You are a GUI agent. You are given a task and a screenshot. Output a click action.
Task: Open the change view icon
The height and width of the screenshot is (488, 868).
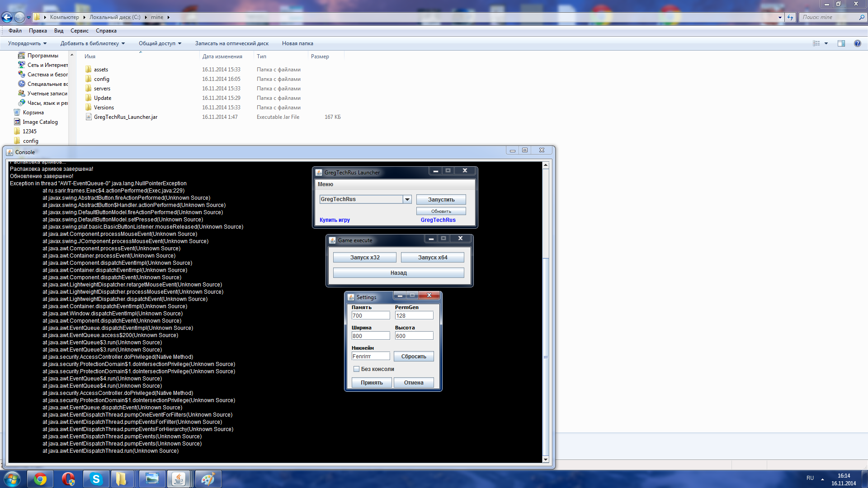coord(816,43)
